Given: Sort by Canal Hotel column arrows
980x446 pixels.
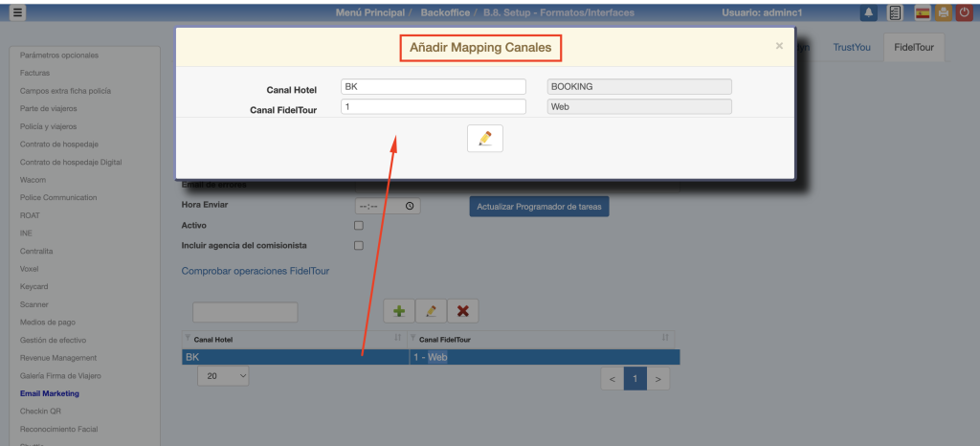Looking at the screenshot, I should point(397,338).
